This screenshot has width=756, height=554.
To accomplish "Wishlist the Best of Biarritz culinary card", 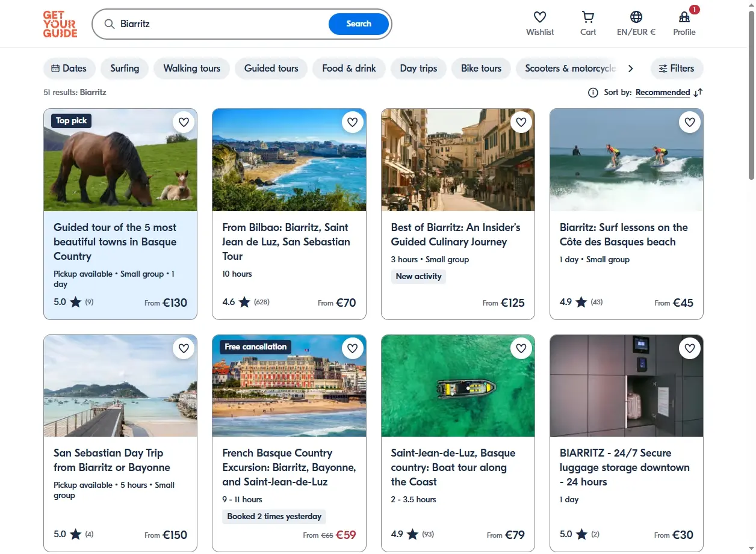I will point(521,122).
